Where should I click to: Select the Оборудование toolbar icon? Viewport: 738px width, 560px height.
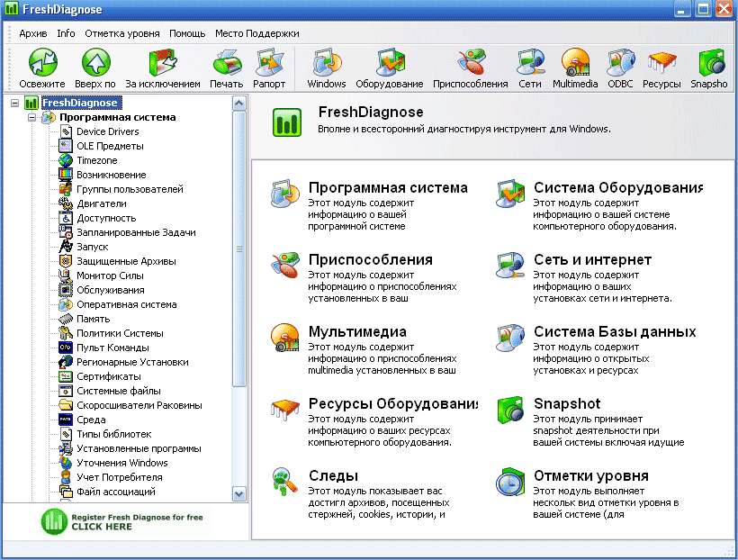[x=390, y=62]
